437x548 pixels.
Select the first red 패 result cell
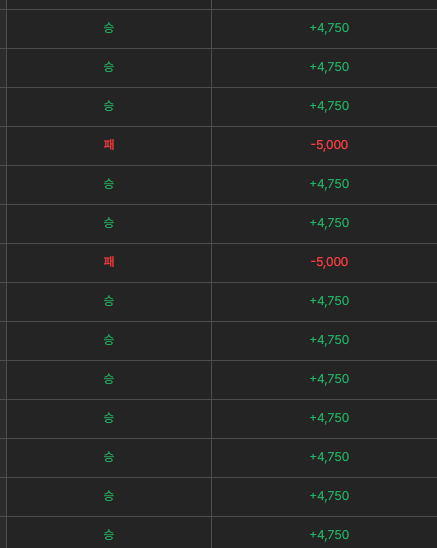point(109,145)
